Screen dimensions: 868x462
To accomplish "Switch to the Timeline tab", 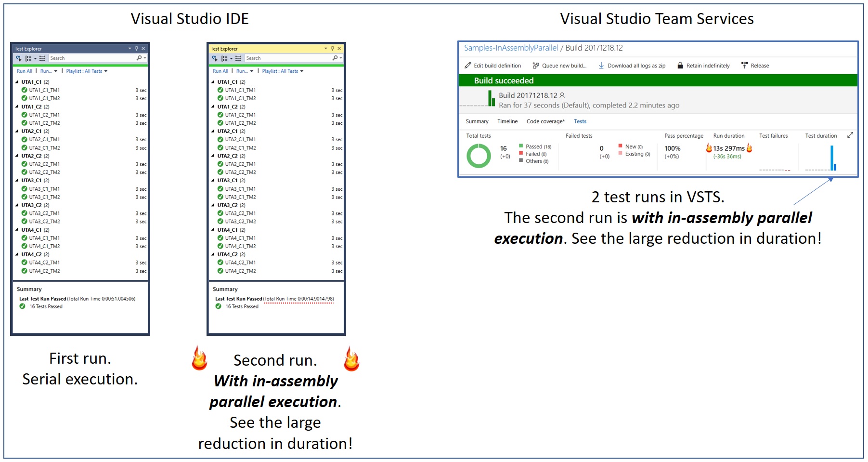I will tap(507, 121).
